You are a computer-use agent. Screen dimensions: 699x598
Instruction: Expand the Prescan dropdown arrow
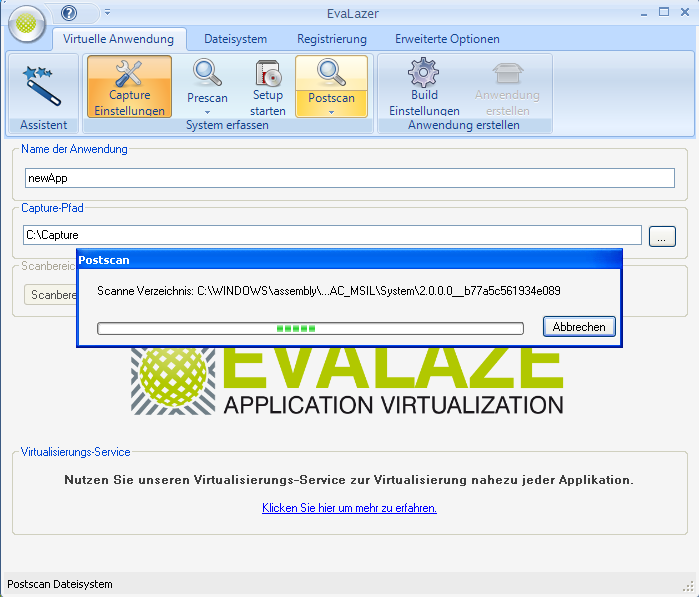[207, 111]
